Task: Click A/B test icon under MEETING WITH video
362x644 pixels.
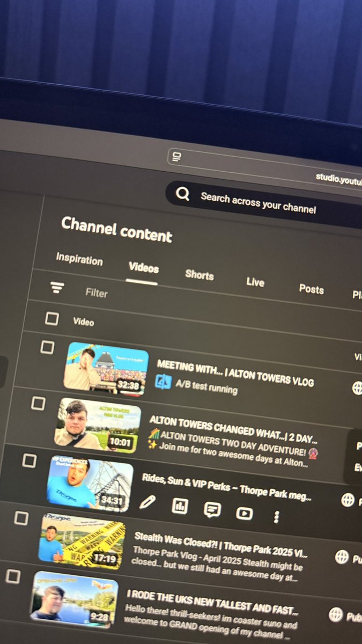Action: 163,382
